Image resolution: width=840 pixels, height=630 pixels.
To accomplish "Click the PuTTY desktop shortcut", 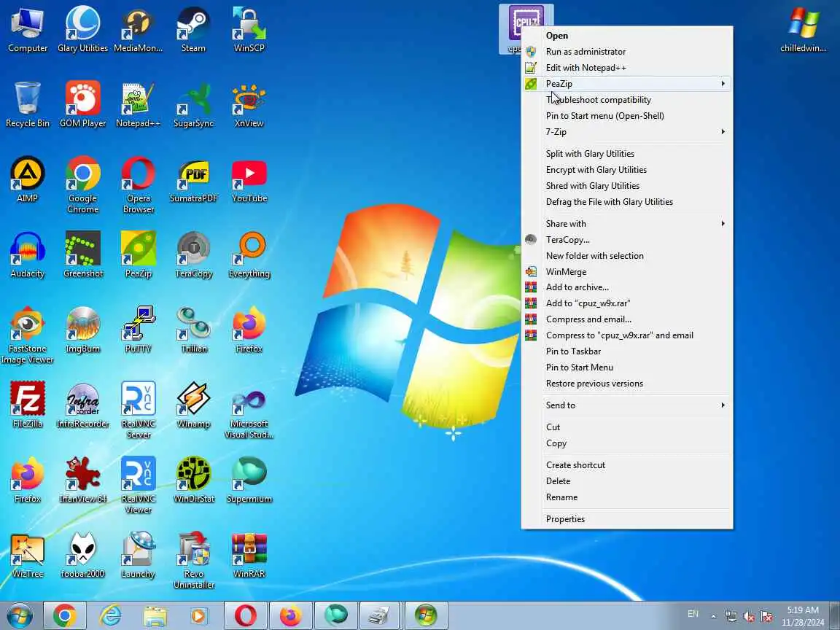I will click(x=139, y=330).
